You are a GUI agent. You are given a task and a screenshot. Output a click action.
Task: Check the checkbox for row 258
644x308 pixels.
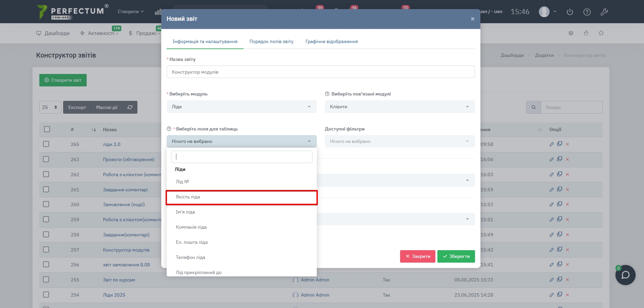46,234
